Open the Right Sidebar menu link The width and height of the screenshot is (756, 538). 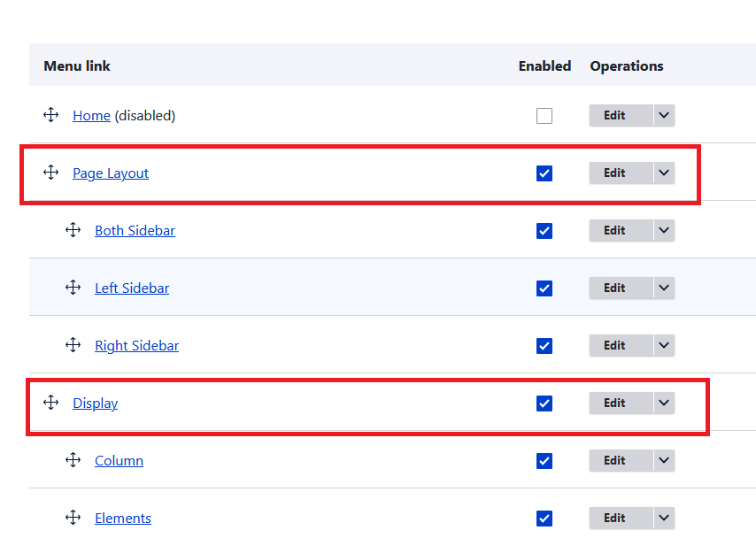pos(136,346)
